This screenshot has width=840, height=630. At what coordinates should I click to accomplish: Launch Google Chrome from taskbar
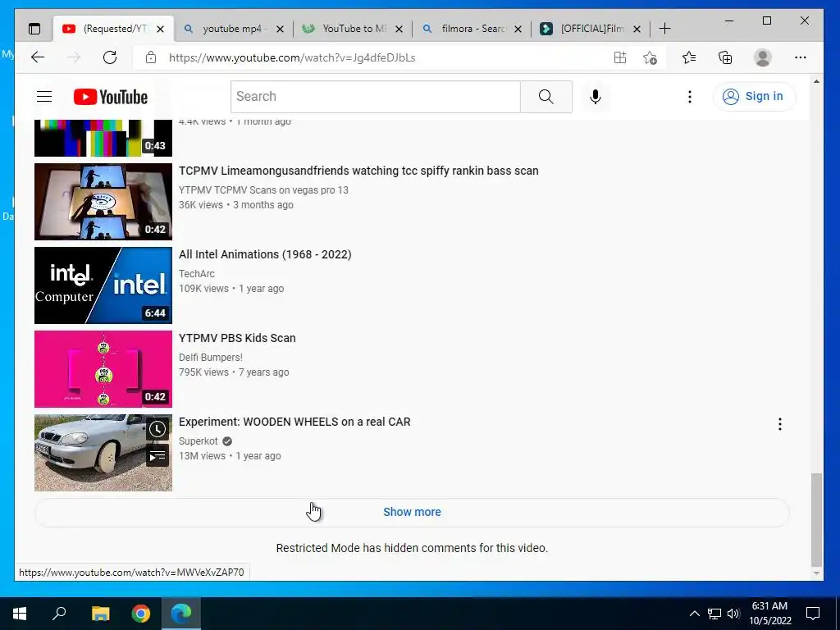(141, 614)
